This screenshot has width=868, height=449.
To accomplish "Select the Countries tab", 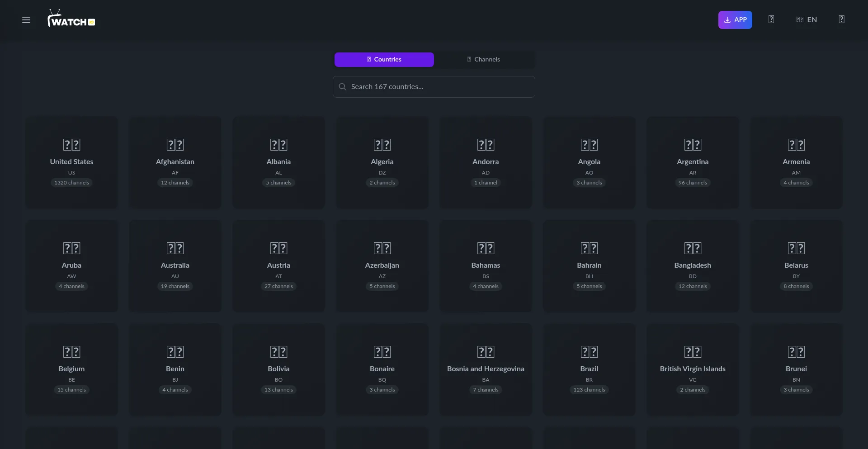I will pos(384,59).
